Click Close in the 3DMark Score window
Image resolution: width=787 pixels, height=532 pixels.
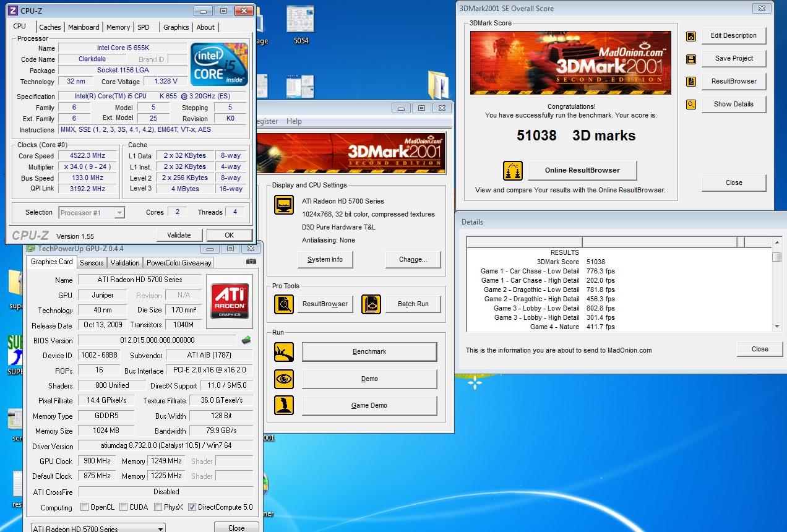click(x=734, y=182)
